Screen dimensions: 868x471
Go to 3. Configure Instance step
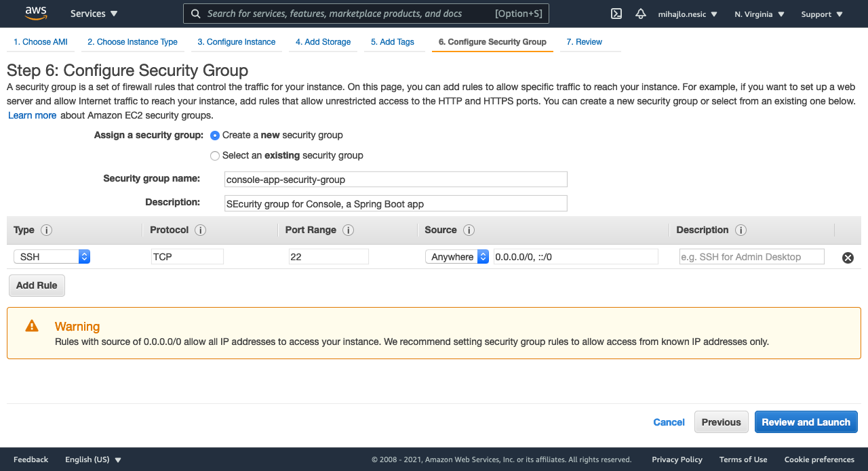pyautogui.click(x=237, y=42)
